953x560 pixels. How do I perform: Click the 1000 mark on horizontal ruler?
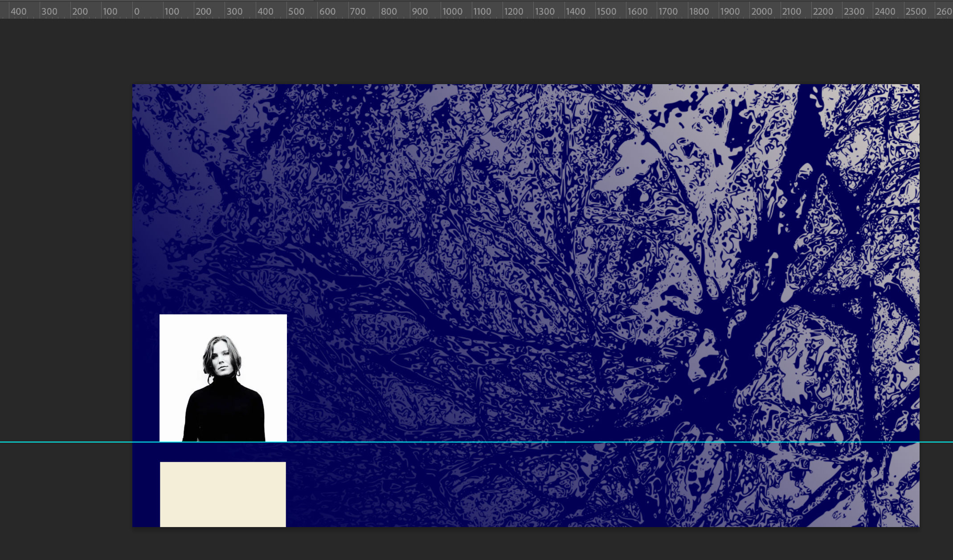pos(452,12)
